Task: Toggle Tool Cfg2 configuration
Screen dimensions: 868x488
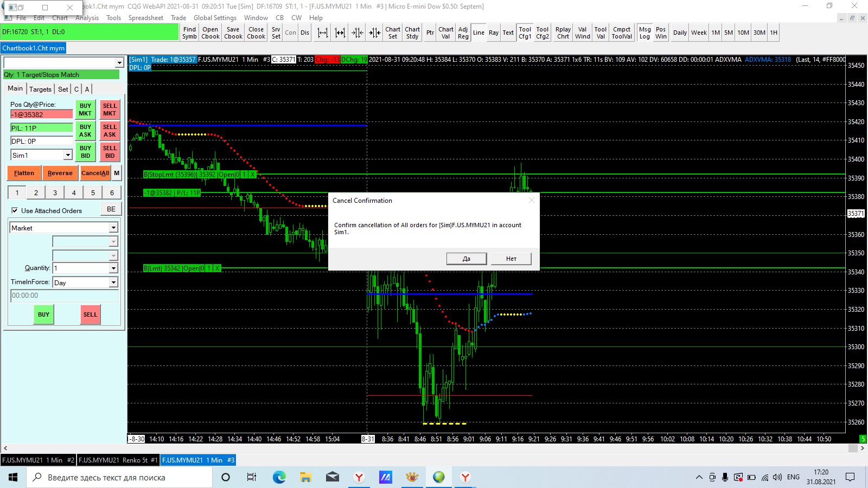Action: click(x=542, y=33)
